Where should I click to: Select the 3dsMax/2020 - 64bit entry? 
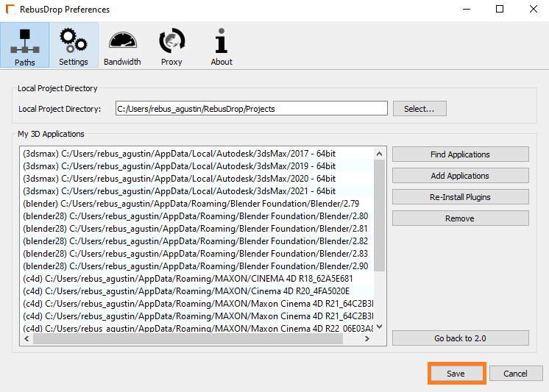pos(196,179)
